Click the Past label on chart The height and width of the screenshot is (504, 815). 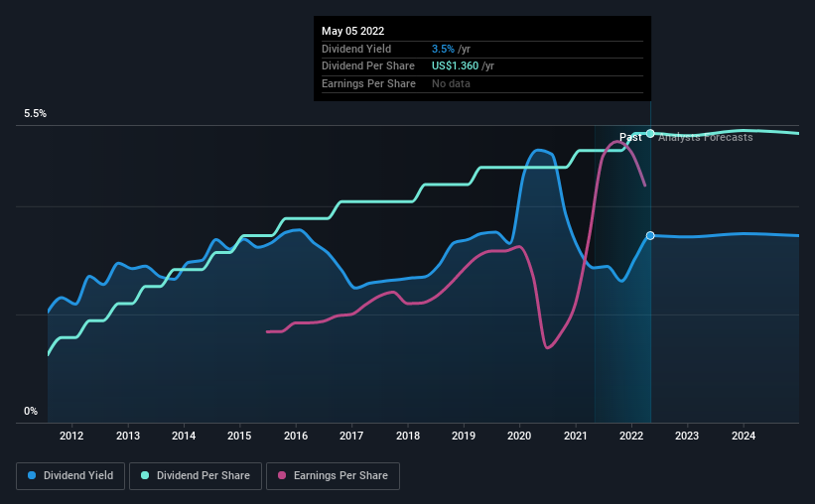[630, 137]
